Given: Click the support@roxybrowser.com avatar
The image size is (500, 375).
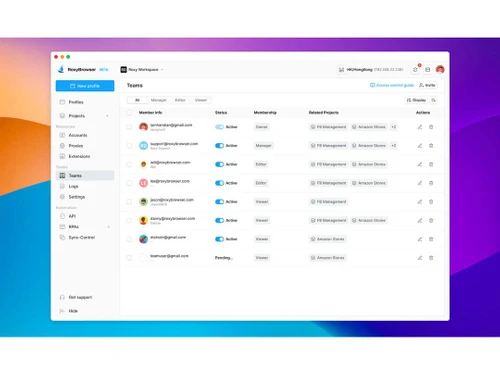Looking at the screenshot, I should (143, 146).
